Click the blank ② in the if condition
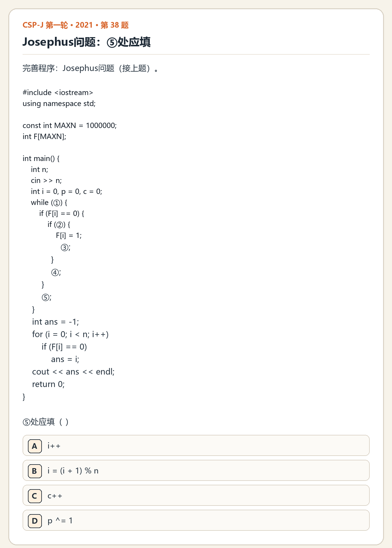Screen dimensions: 392x548 (60, 225)
